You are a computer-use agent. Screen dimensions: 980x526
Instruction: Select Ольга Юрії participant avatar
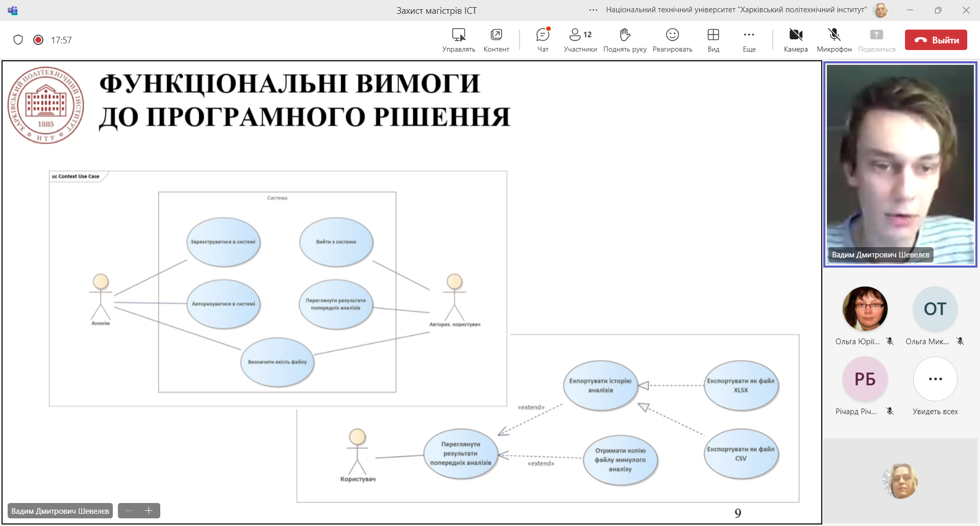[x=865, y=309]
